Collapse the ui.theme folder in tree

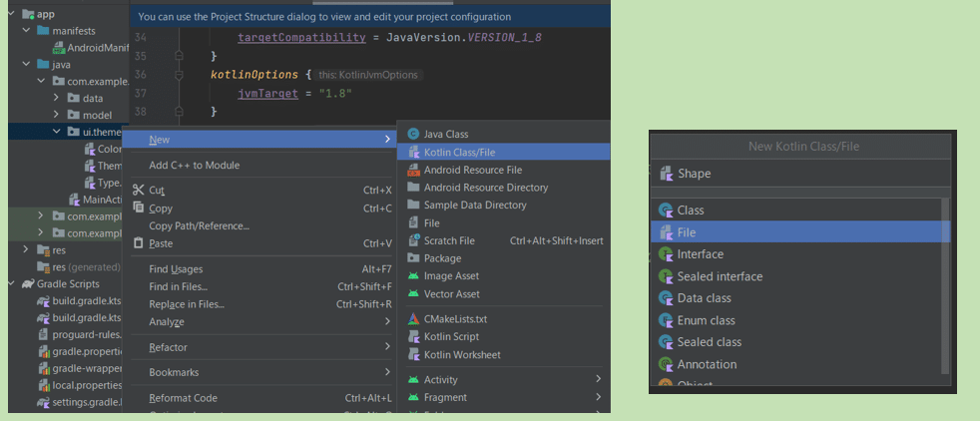(x=57, y=132)
